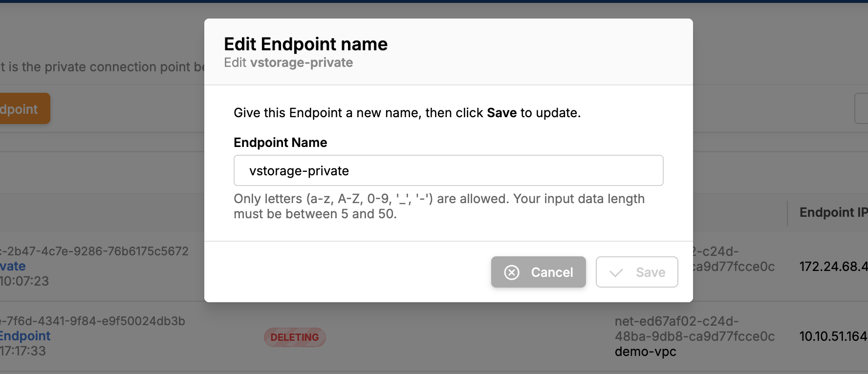The image size is (868, 374).
Task: Click the orange Endpoint button behind the dialog
Action: [24, 108]
